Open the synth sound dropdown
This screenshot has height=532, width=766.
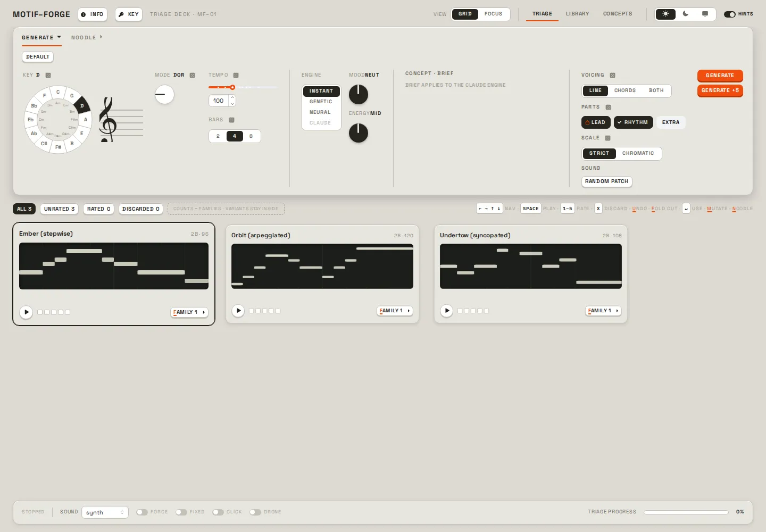[105, 512]
